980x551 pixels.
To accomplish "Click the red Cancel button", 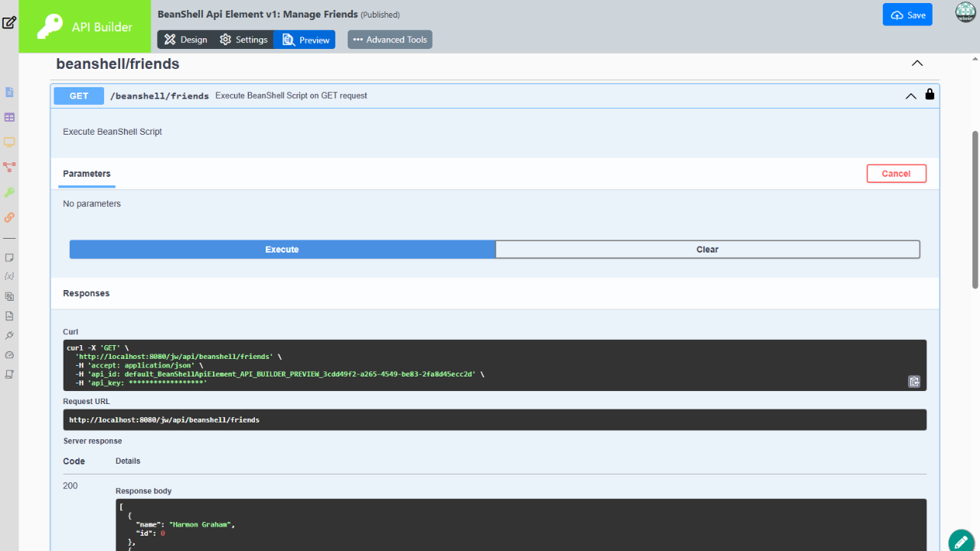I will [x=896, y=174].
